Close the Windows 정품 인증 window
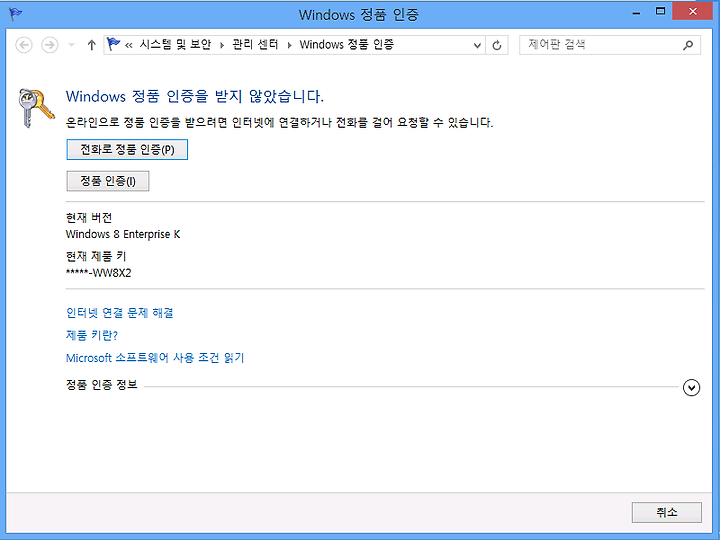 [692, 11]
